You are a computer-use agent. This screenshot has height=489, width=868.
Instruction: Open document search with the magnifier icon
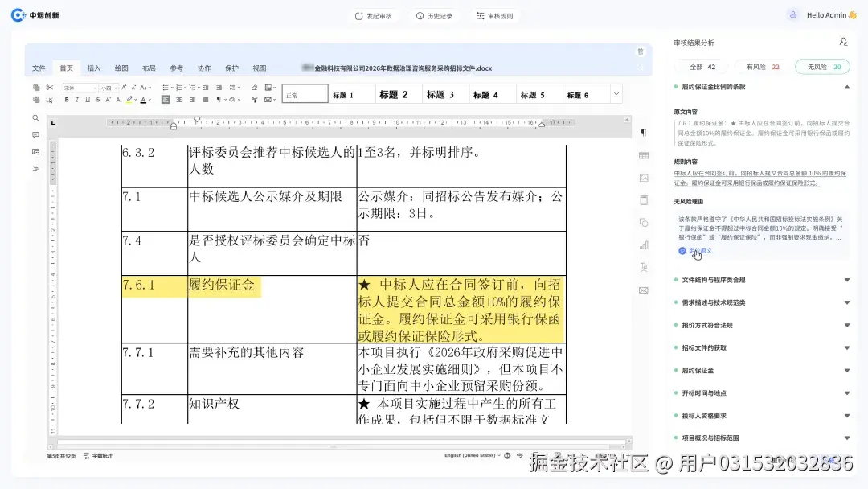35,117
